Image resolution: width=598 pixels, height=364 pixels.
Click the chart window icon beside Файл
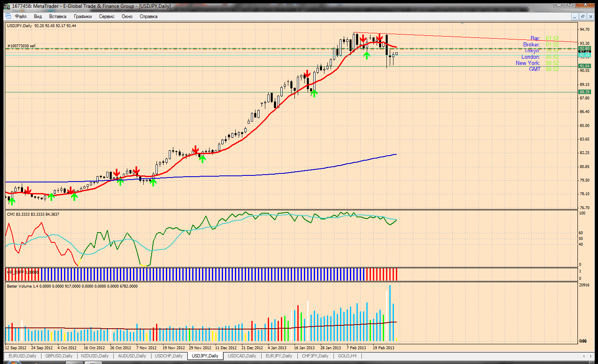click(8, 16)
